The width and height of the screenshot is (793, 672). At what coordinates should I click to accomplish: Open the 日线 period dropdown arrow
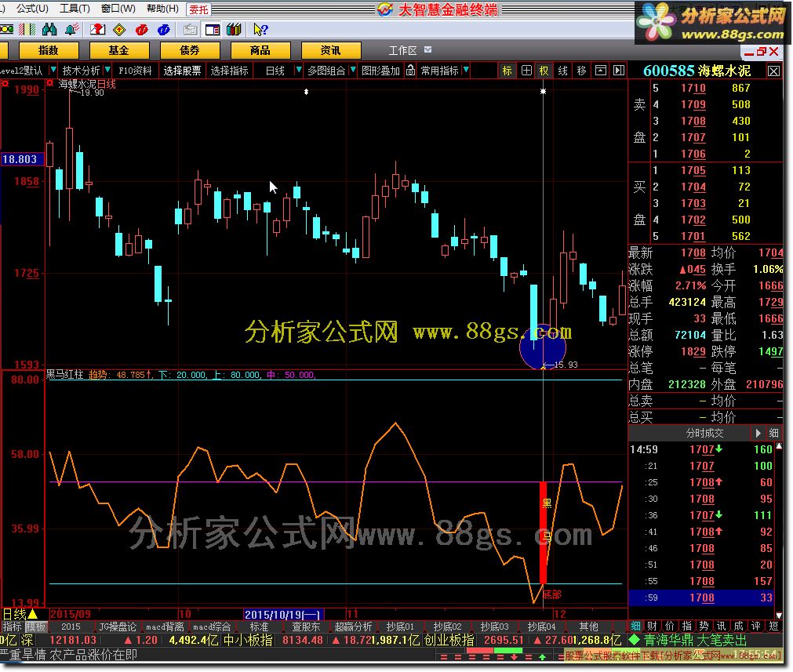(x=298, y=70)
